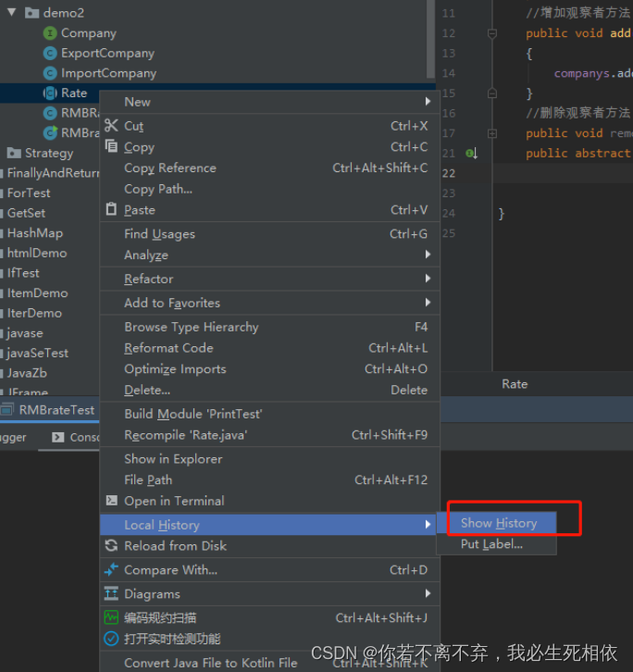Screen dimensions: 633x672
Task: Select HashMap in the project tree
Action: [35, 233]
